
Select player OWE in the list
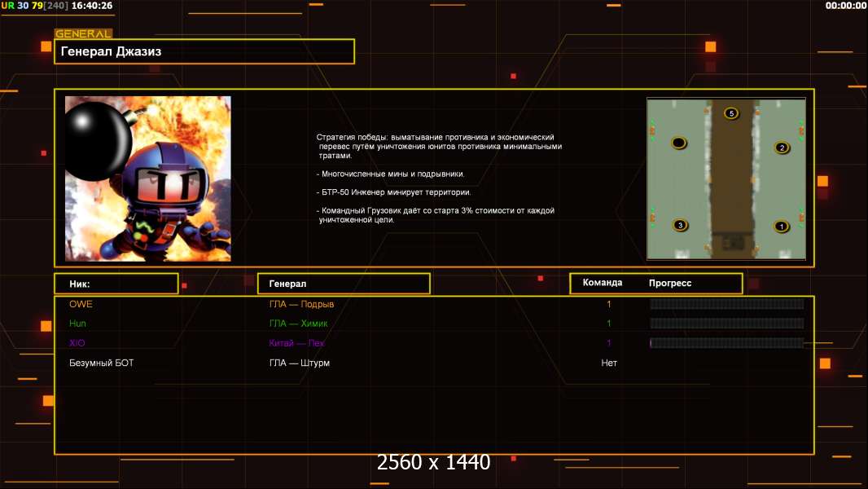[x=81, y=304]
